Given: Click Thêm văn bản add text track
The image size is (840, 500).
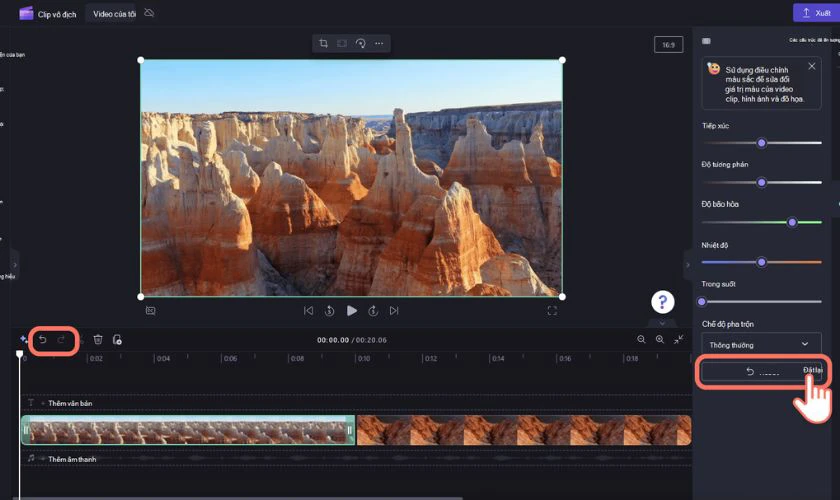Looking at the screenshot, I should coord(70,403).
